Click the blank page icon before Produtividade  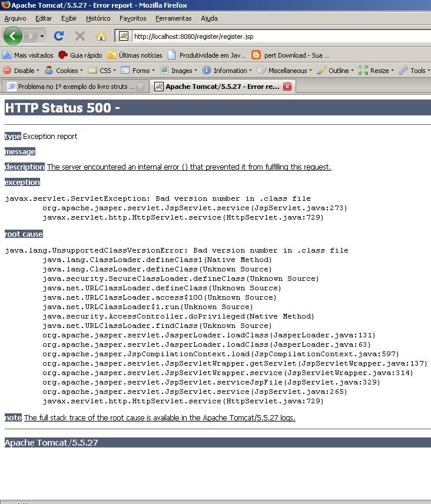click(x=172, y=55)
